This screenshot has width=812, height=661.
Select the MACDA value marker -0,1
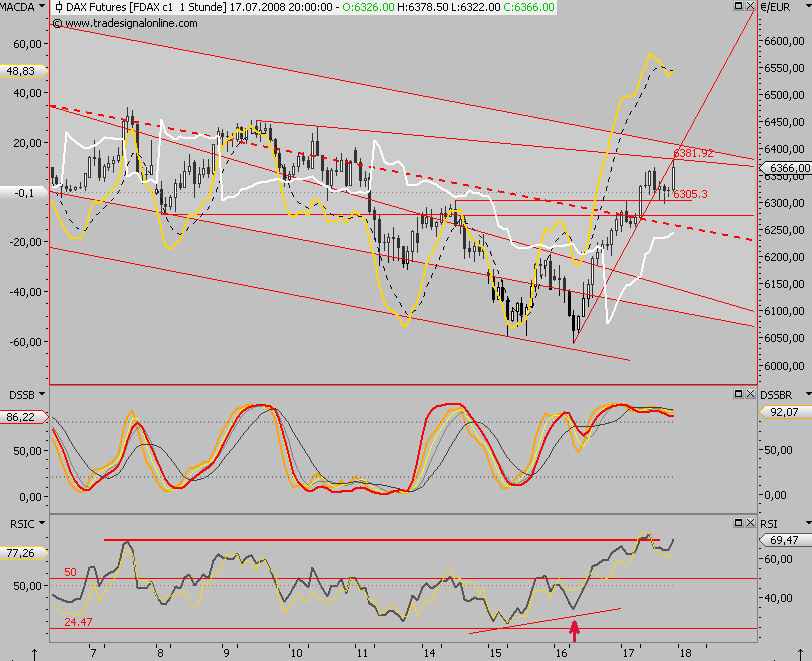click(x=23, y=193)
